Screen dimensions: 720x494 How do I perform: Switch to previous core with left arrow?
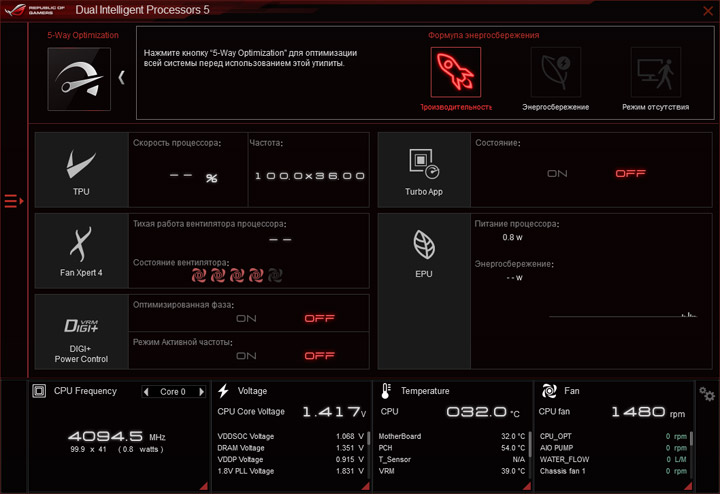point(146,392)
